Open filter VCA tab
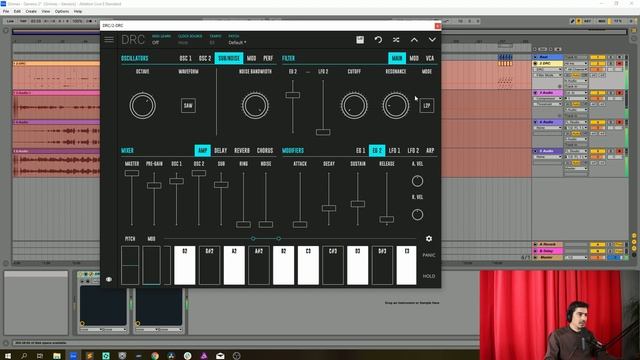 [430, 58]
